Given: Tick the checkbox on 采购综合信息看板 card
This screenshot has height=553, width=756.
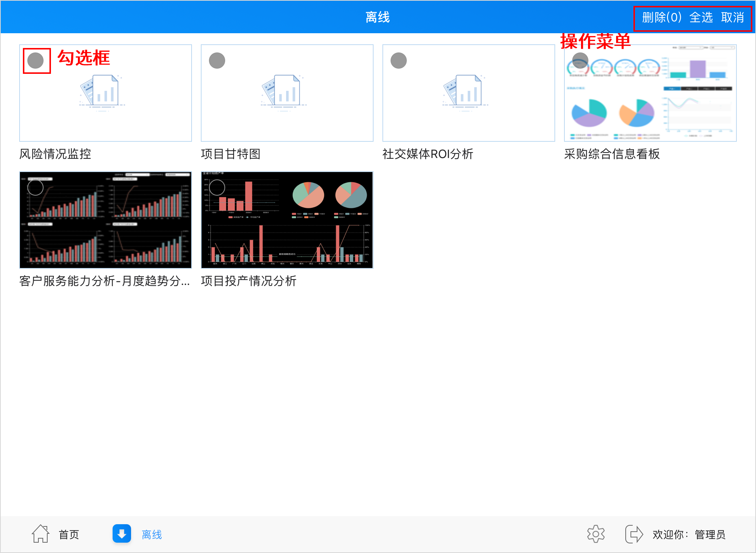Looking at the screenshot, I should click(x=580, y=60).
